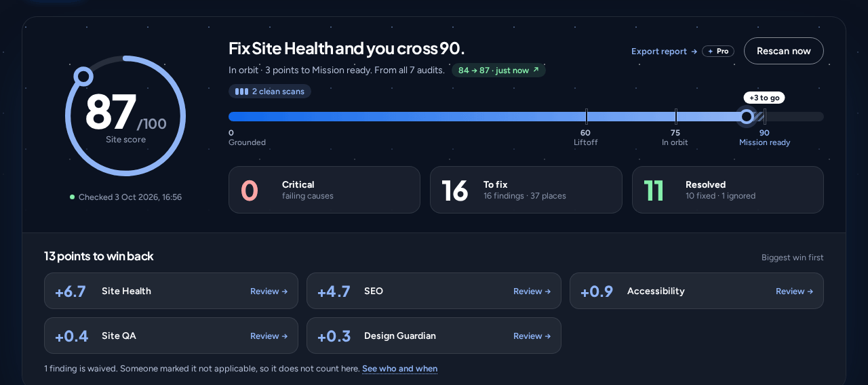Click the Pro badge
Viewport: 868px width, 385px height.
coord(718,52)
